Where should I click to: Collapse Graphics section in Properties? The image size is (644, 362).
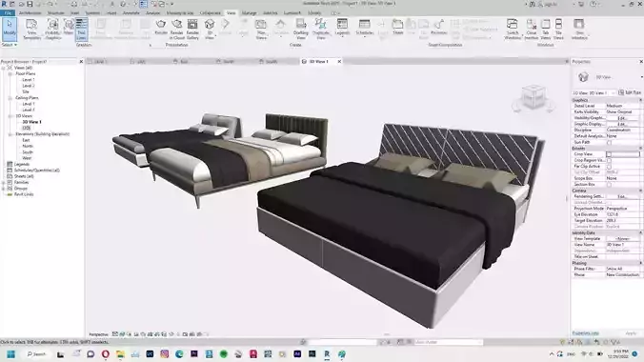coord(640,100)
